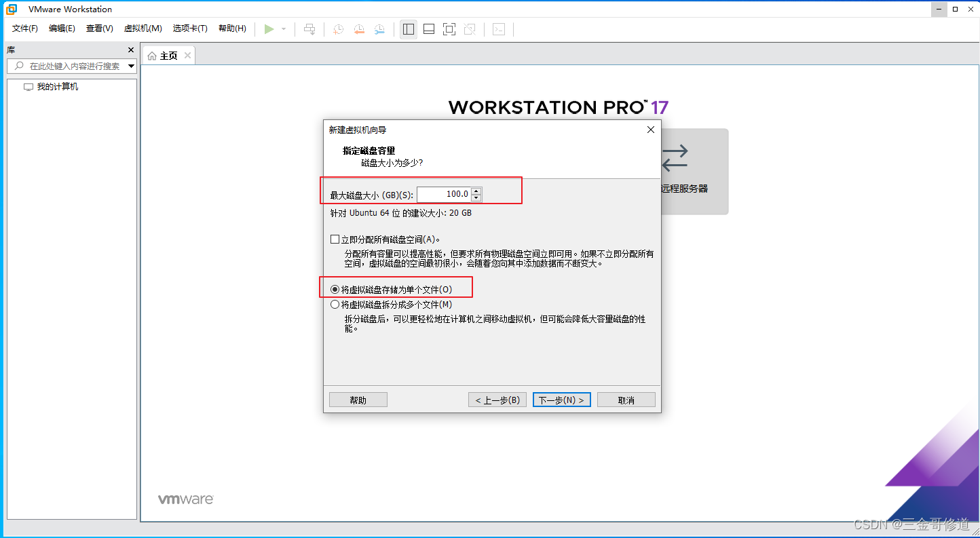Click the home icon on 主页 tab
Viewport: 980px width, 538px height.
click(x=152, y=56)
